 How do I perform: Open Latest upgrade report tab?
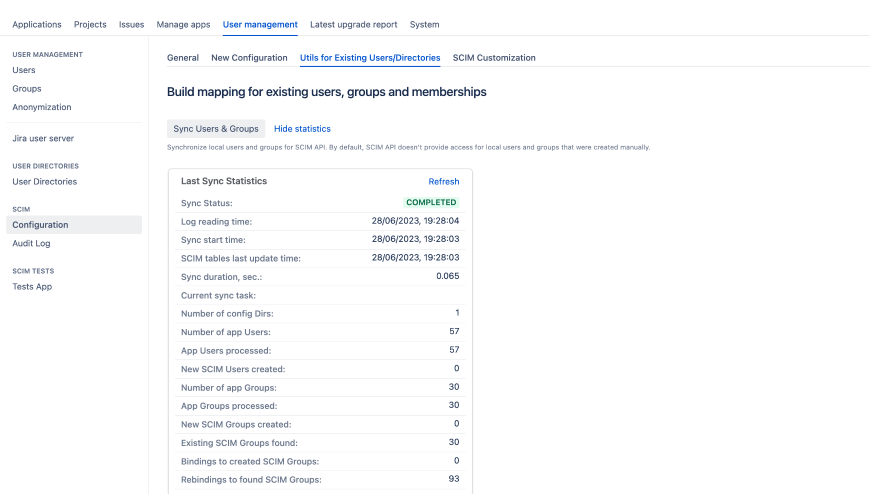tap(353, 24)
